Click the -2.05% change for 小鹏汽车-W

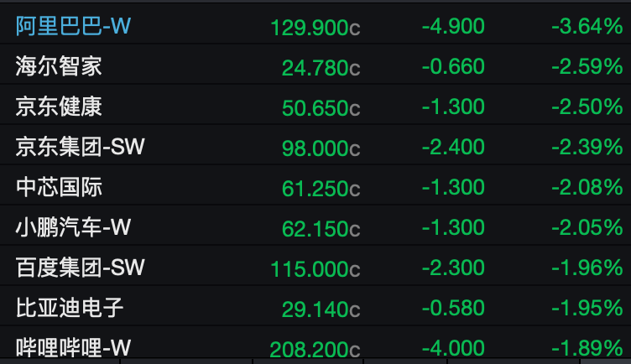pyautogui.click(x=587, y=227)
